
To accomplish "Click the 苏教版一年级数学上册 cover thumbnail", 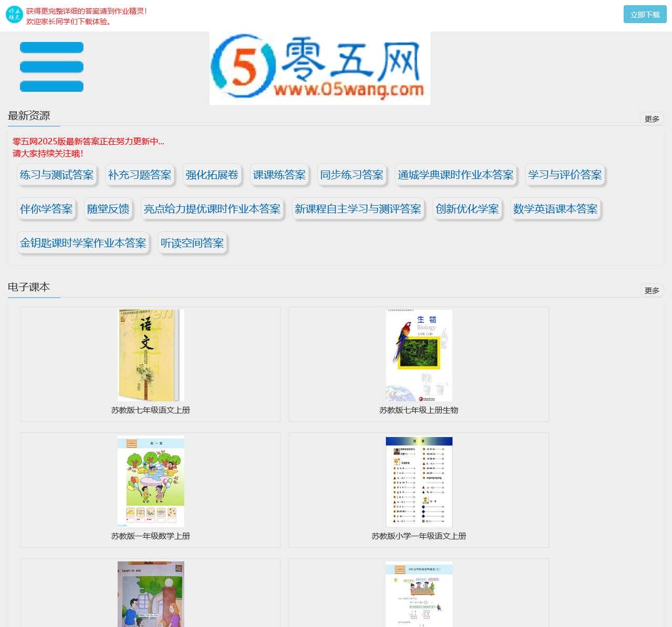I will [151, 481].
